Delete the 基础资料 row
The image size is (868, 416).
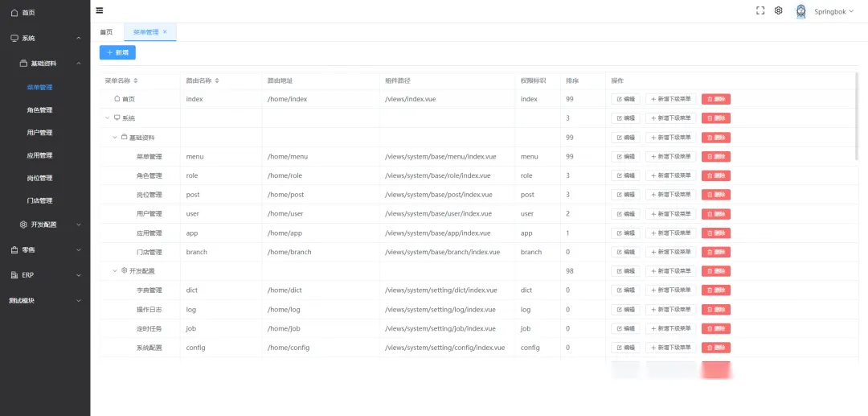pos(716,138)
